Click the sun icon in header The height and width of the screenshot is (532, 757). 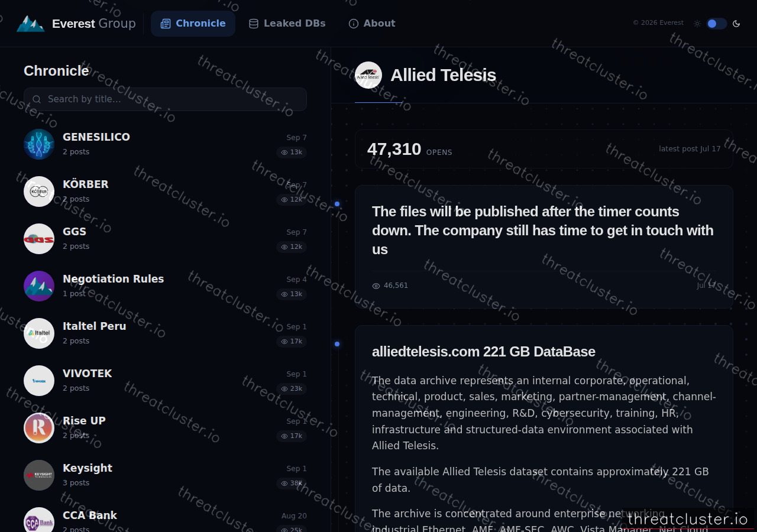(697, 24)
